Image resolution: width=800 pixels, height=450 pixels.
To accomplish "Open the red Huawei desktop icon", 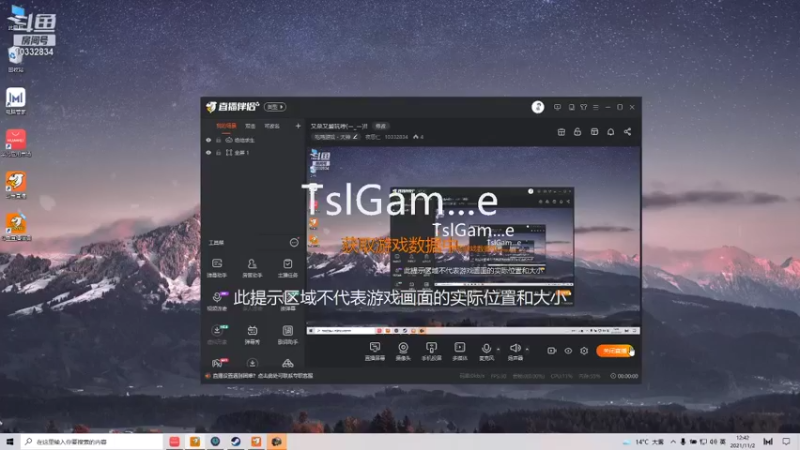I will pyautogui.click(x=16, y=142).
